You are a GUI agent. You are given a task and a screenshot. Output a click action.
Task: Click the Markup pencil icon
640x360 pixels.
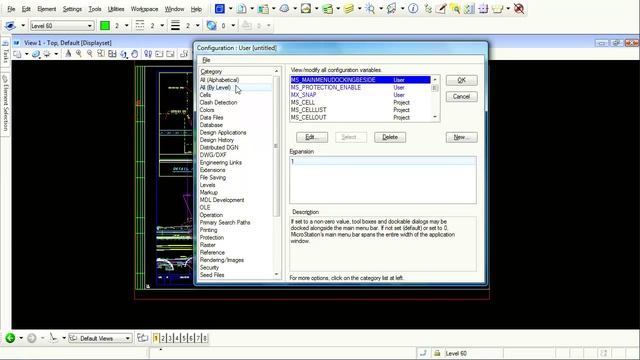[x=441, y=9]
